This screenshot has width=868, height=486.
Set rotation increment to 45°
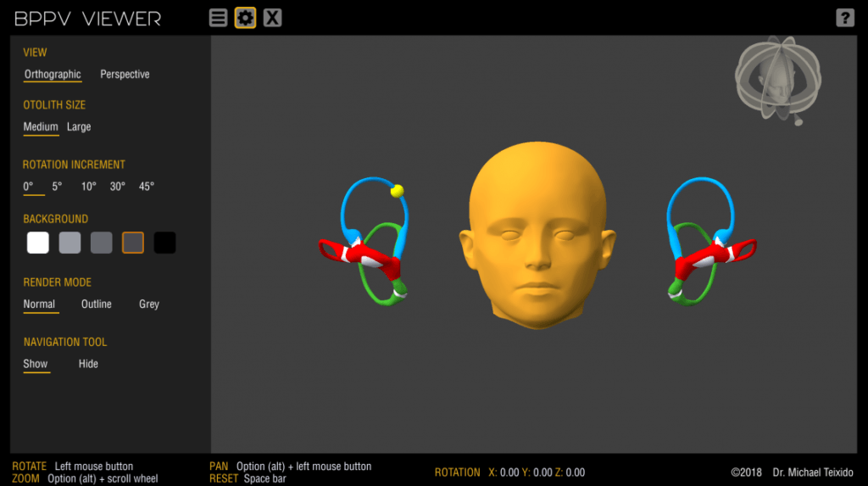coord(147,187)
